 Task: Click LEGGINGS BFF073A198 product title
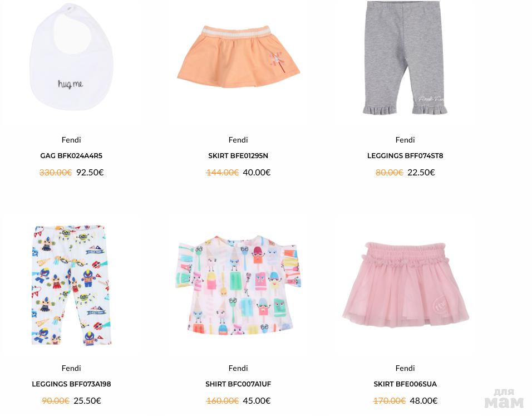pos(71,384)
